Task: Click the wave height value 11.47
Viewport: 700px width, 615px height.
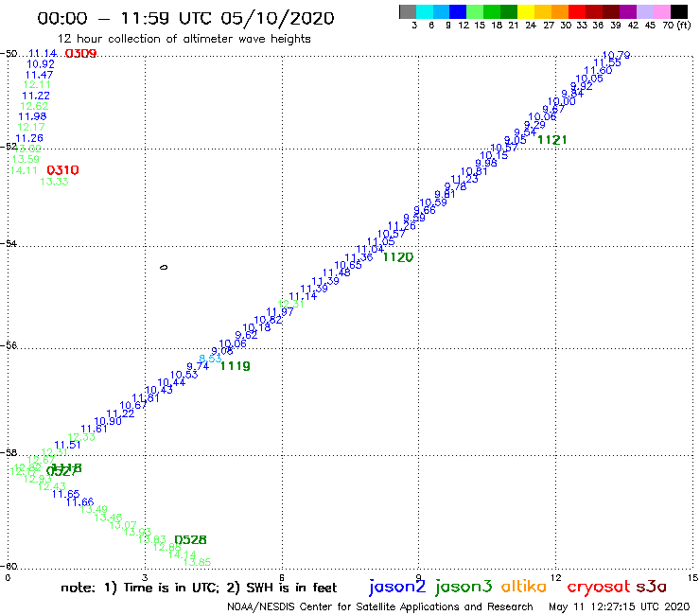Action: pos(40,75)
